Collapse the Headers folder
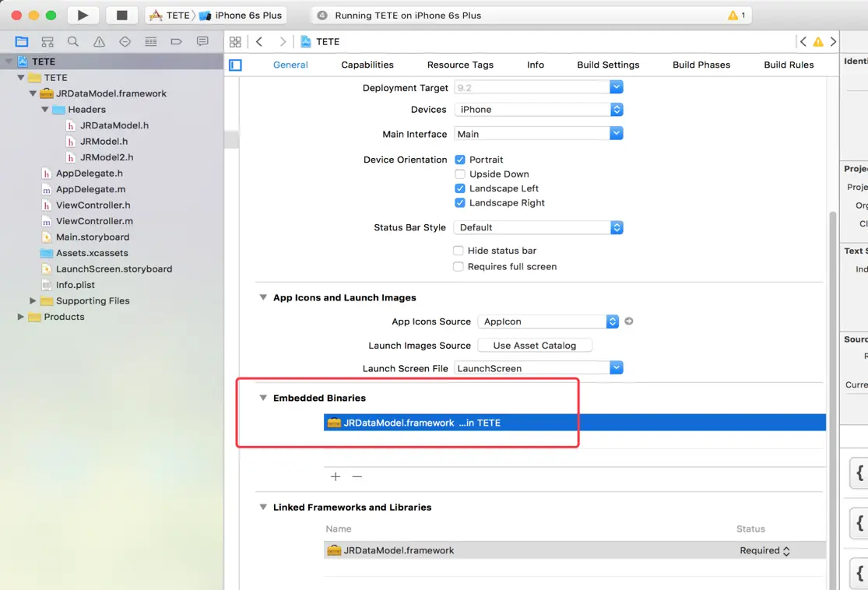The width and height of the screenshot is (868, 590). click(45, 110)
